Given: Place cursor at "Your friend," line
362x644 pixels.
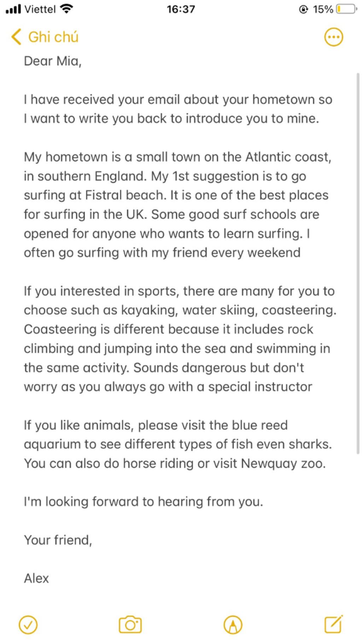Looking at the screenshot, I should 58,540.
